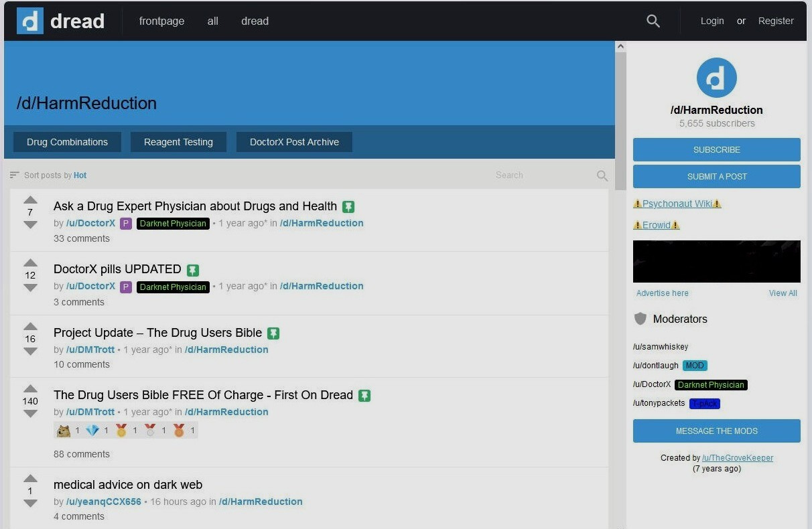Open the Erowid link

click(x=657, y=225)
